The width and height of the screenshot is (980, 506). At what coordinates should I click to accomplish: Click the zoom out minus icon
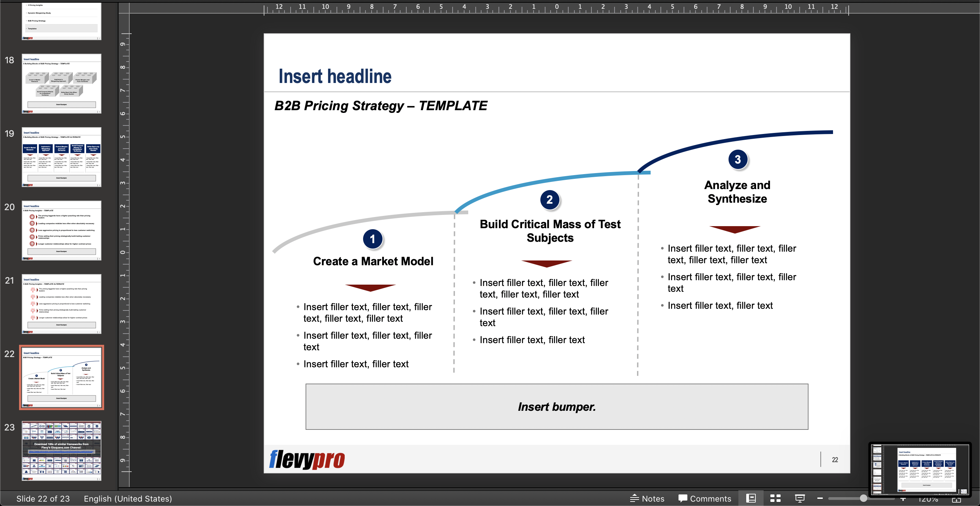point(820,498)
